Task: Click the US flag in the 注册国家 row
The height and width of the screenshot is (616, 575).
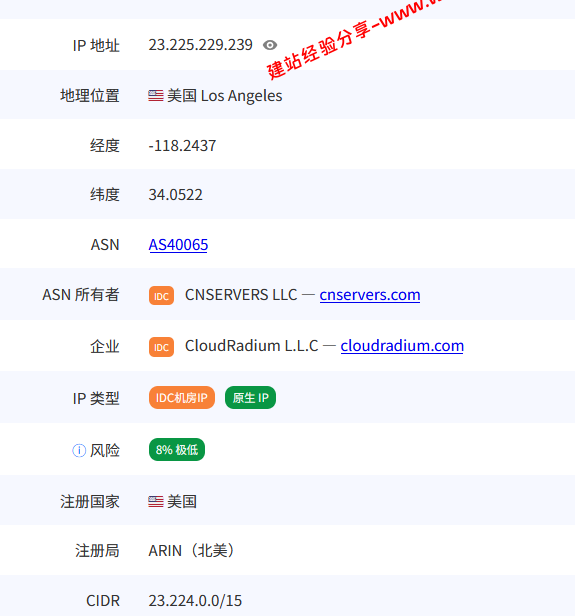Action: pos(156,501)
